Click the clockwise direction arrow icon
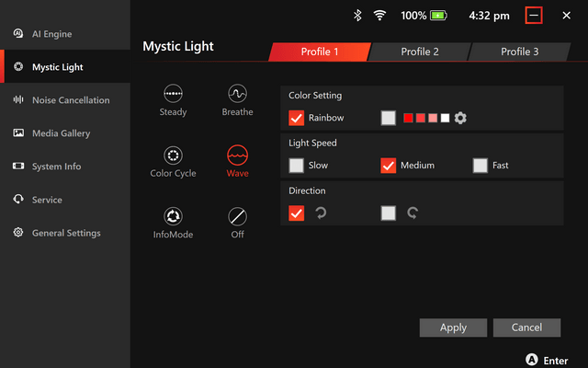 pos(321,213)
